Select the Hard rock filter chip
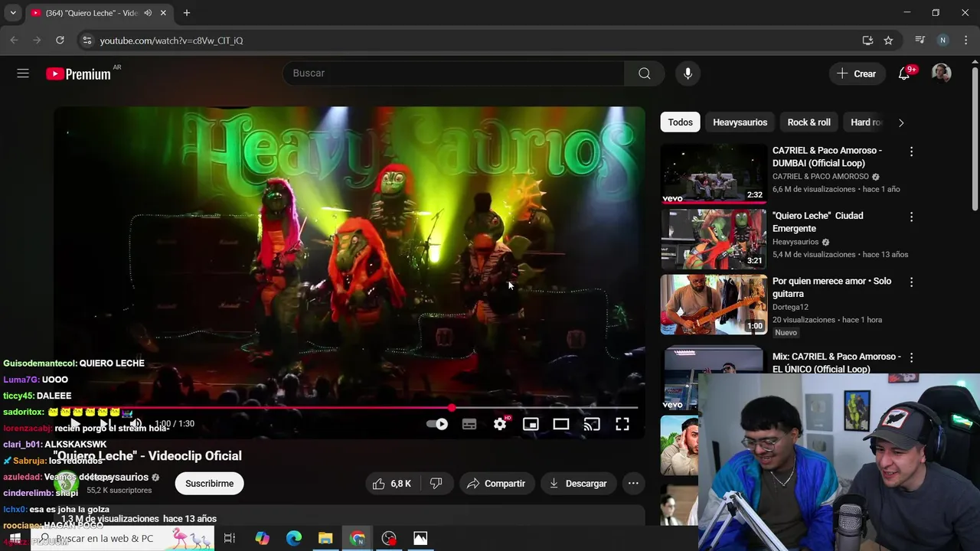The width and height of the screenshot is (980, 551). (x=866, y=122)
